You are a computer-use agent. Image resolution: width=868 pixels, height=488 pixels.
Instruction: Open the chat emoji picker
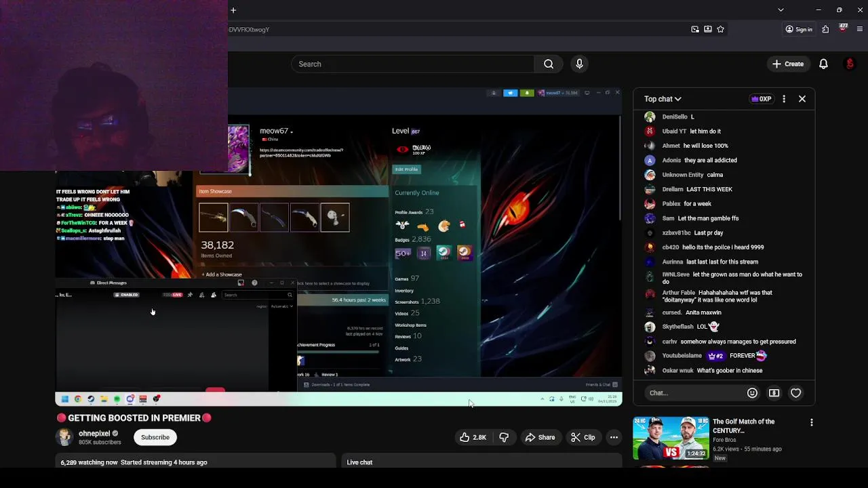[752, 393]
